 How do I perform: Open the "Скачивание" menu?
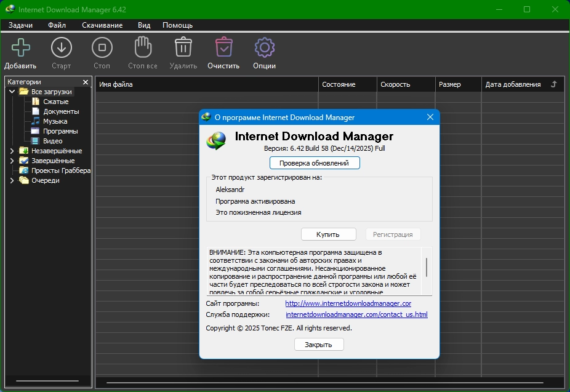click(102, 25)
